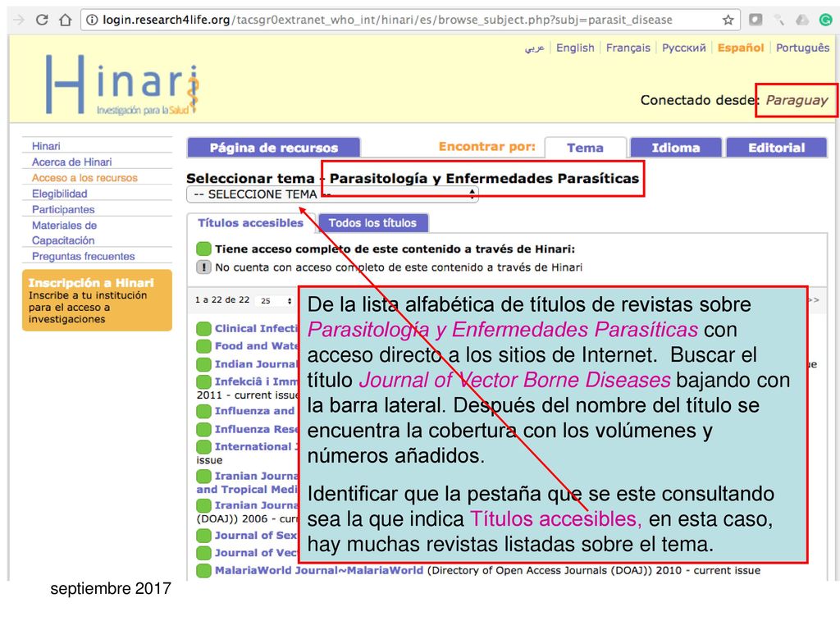
Task: Click the green icon beside Food and Wate
Action: tap(203, 347)
